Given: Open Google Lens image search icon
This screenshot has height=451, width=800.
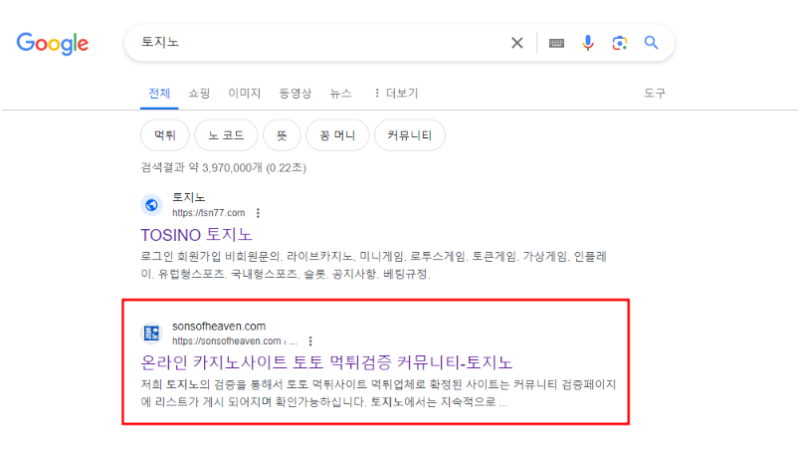Looking at the screenshot, I should click(x=620, y=43).
